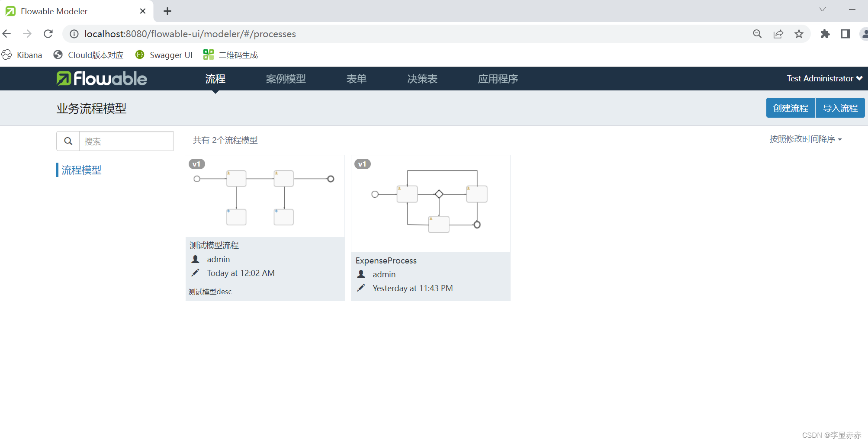Viewport: 868px width, 443px height.
Task: Open the 按照修改时间降序 sorting dropdown
Action: [x=805, y=139]
